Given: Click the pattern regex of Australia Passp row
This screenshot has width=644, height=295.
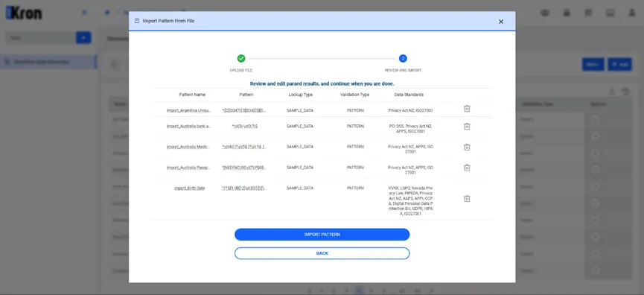Looking at the screenshot, I should [x=244, y=168].
